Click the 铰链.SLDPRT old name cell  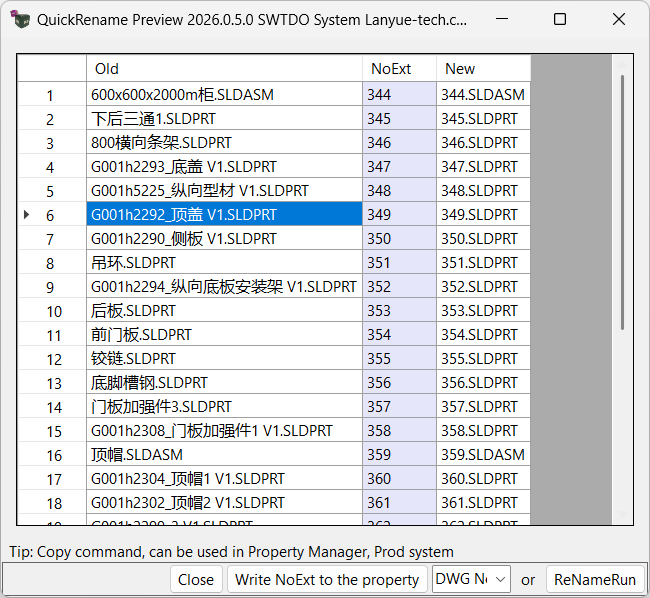(x=224, y=359)
